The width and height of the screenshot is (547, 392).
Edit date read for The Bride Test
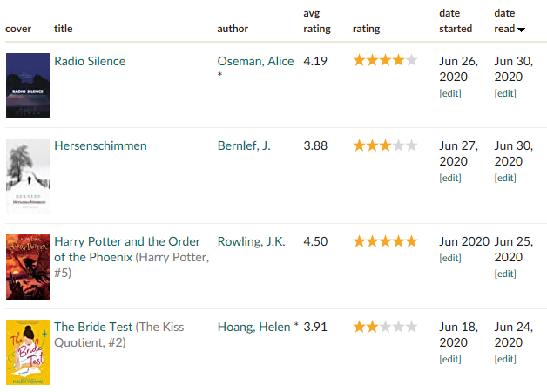tap(505, 359)
